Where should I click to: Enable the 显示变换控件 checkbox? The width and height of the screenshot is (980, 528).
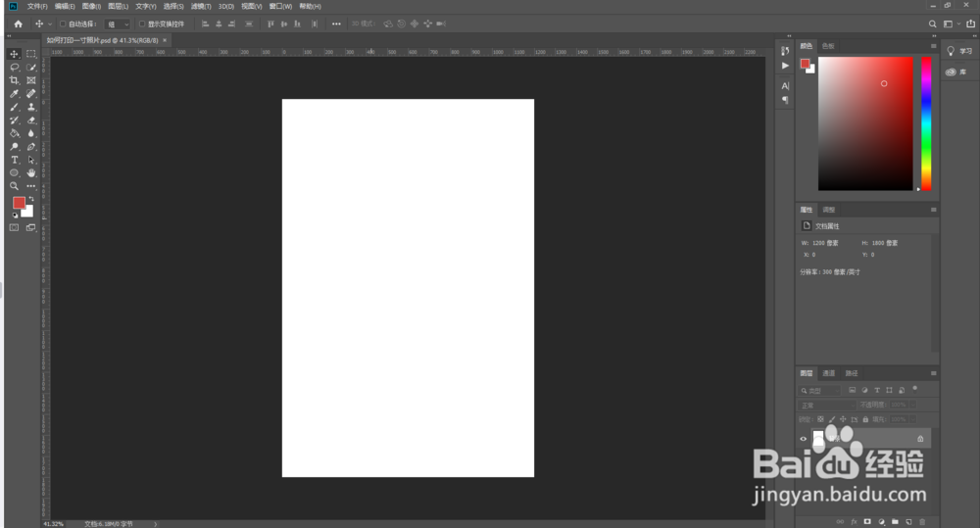point(142,24)
